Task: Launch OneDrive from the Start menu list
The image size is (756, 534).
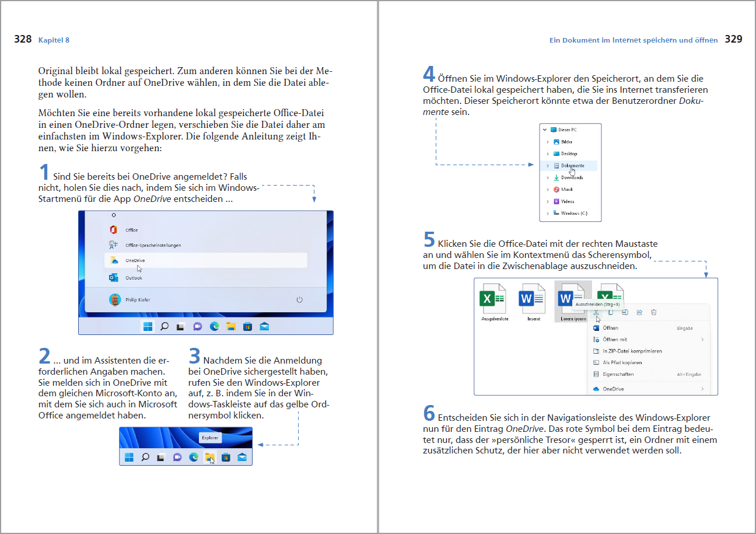Action: pos(135,260)
